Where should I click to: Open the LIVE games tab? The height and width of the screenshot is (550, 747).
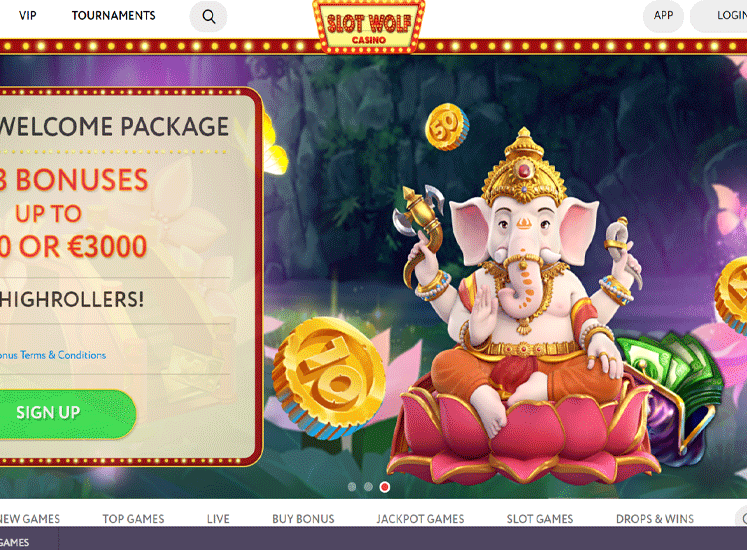[x=218, y=519]
